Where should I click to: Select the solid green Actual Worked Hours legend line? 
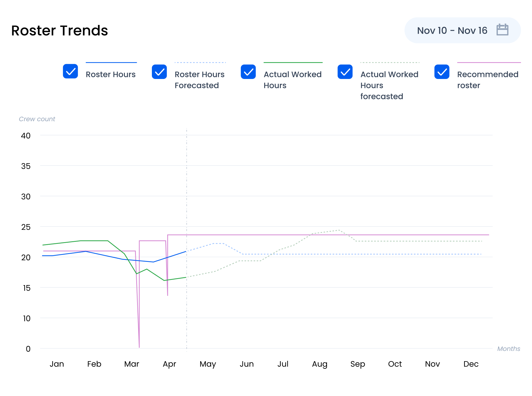293,62
